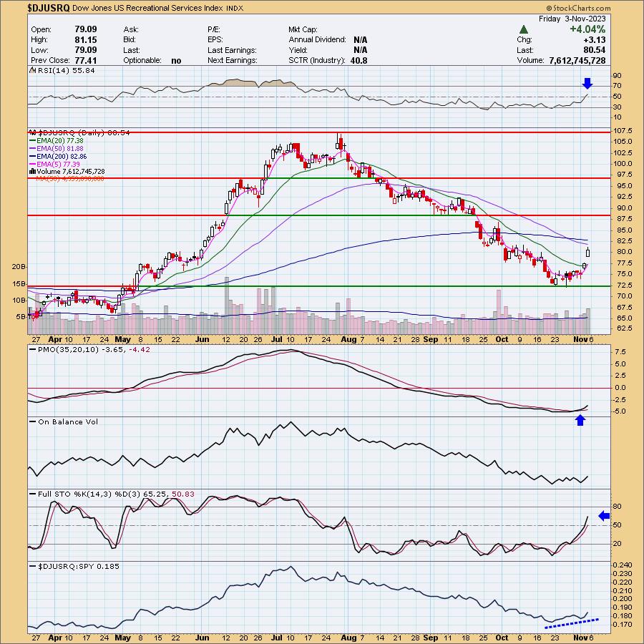
Task: Click the 7.5 value on the PMO axis
Action: 621,352
